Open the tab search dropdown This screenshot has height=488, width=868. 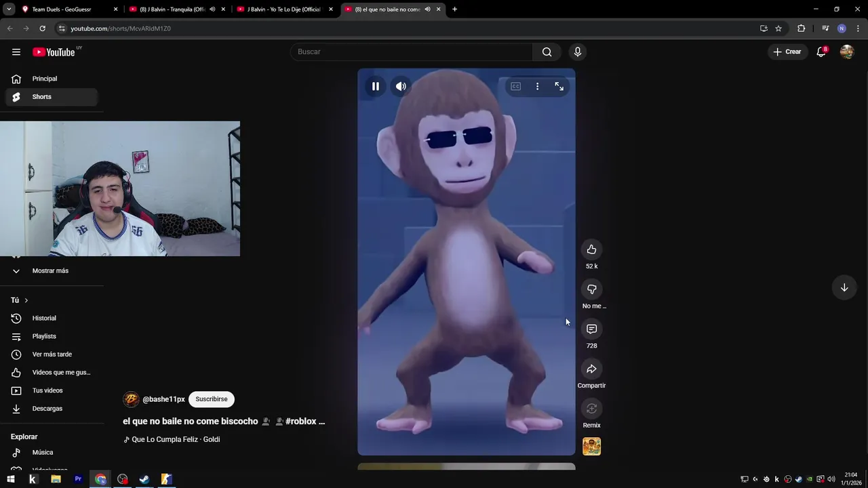9,9
